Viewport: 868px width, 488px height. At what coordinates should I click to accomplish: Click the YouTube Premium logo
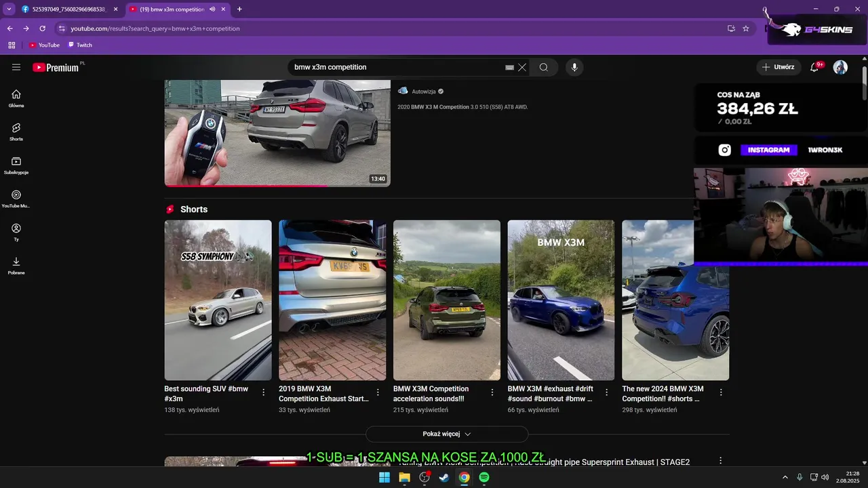[x=56, y=67]
